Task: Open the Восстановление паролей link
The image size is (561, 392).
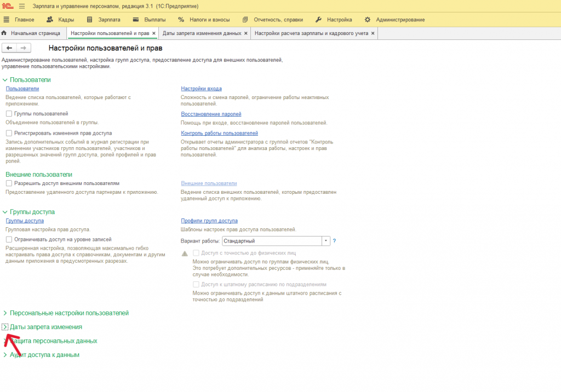Action: (211, 114)
